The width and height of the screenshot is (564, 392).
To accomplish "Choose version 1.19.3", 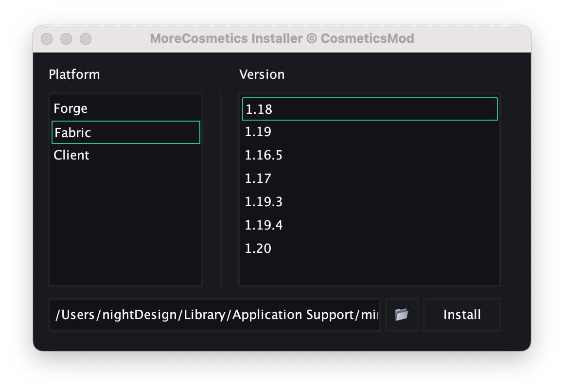I will tap(370, 202).
